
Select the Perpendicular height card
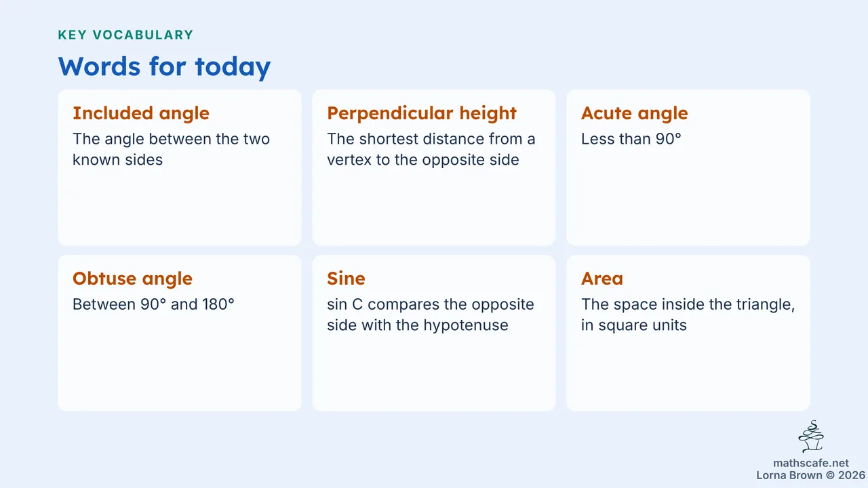click(434, 167)
